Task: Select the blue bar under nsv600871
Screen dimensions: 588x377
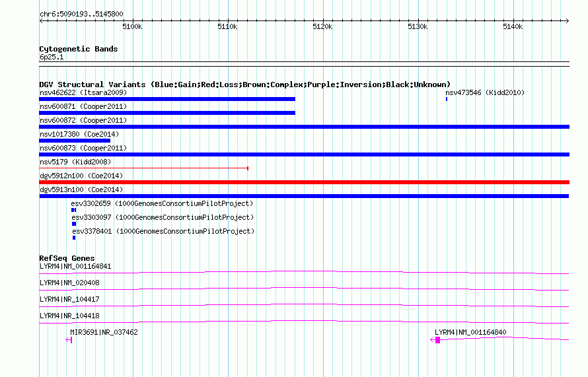Action: click(167, 113)
